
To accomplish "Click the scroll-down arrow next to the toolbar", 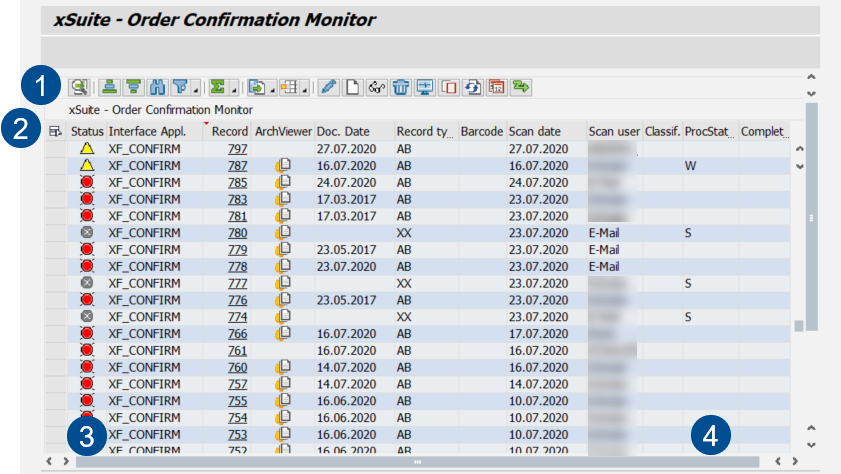I will click(812, 93).
